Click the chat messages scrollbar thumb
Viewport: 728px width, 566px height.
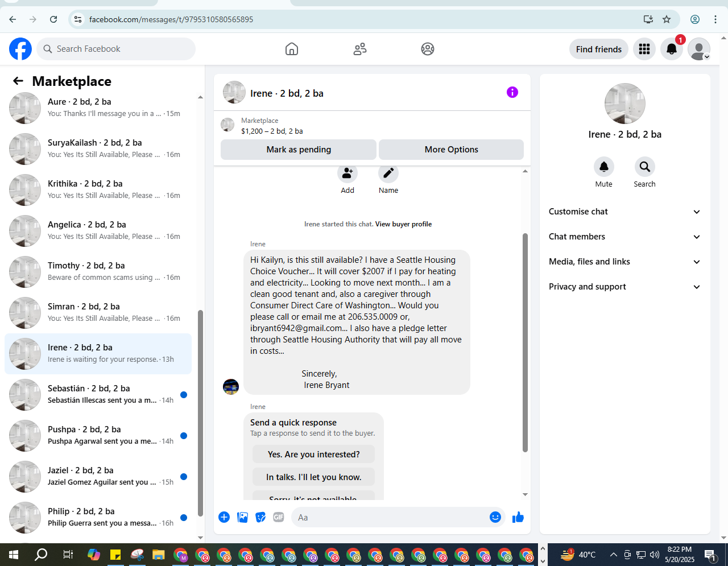tap(525, 342)
